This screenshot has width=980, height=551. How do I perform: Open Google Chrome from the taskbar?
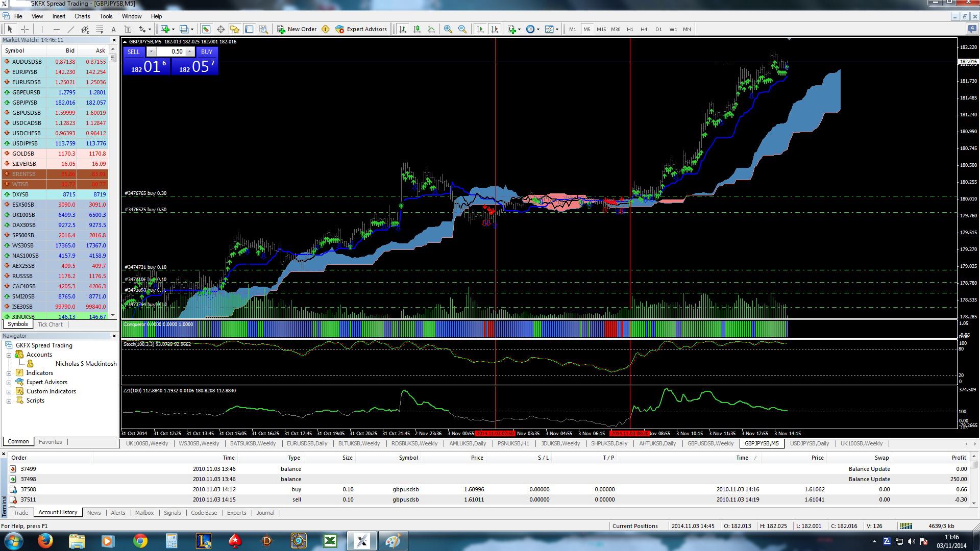coord(140,540)
